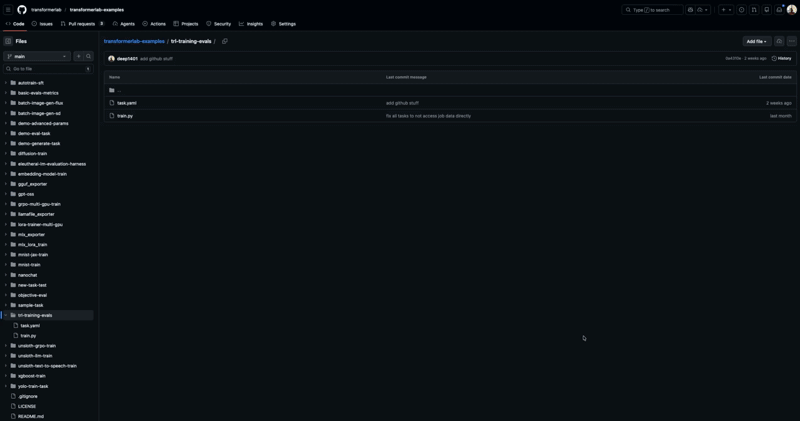Screen dimensions: 800x421
Task: Open the Pull requests icon in top-right header
Action: pyautogui.click(x=754, y=10)
